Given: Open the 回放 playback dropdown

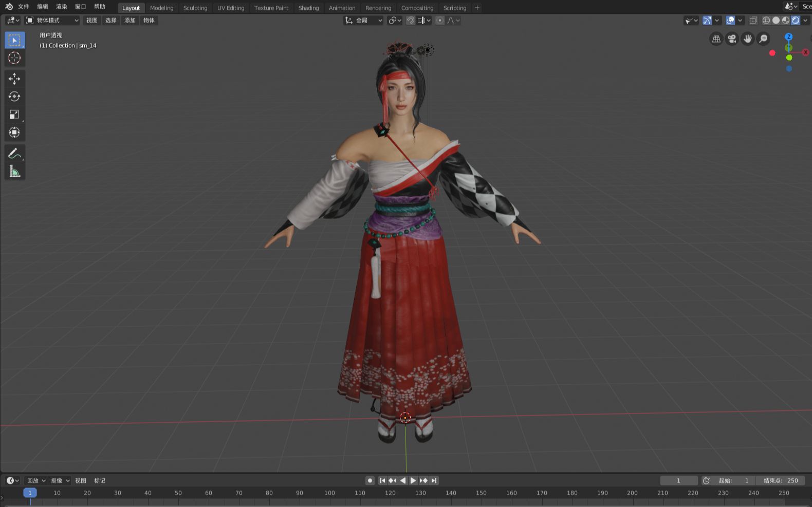Looking at the screenshot, I should click(x=36, y=480).
